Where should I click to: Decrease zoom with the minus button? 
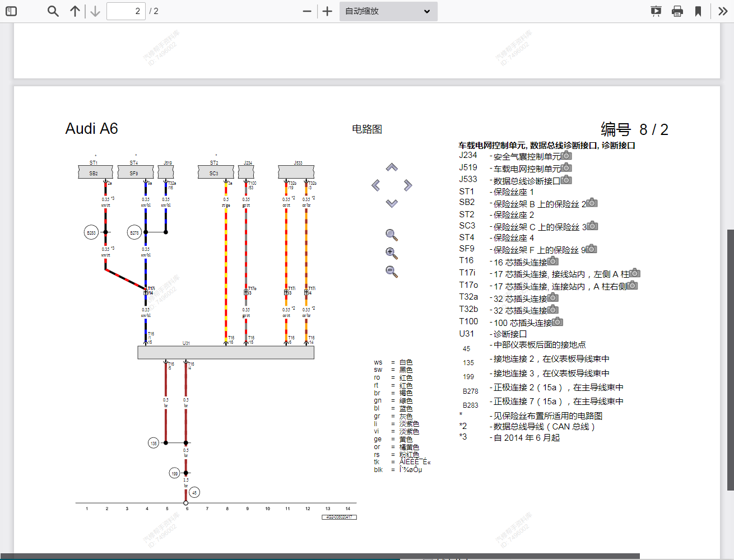click(x=306, y=11)
